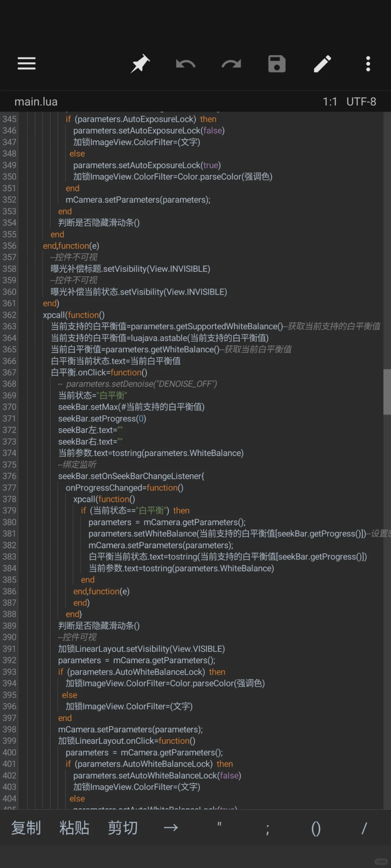The width and height of the screenshot is (391, 868).
Task: Open the hamburger navigation menu
Action: [26, 64]
